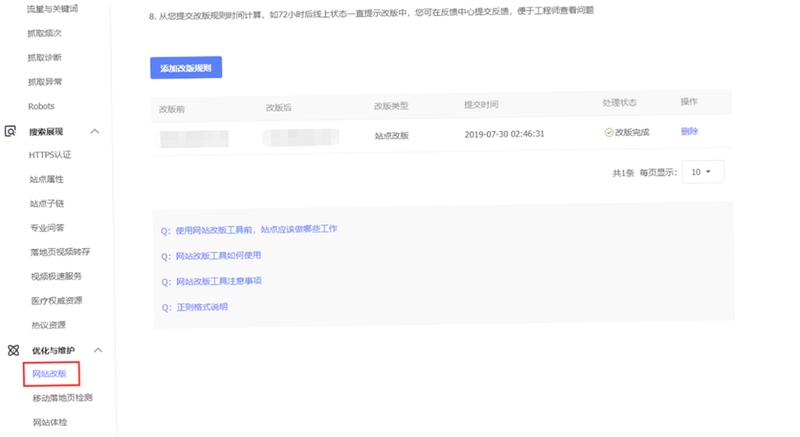The image size is (800, 437).
Task: Open 专业问答 in sidebar
Action: click(x=47, y=228)
